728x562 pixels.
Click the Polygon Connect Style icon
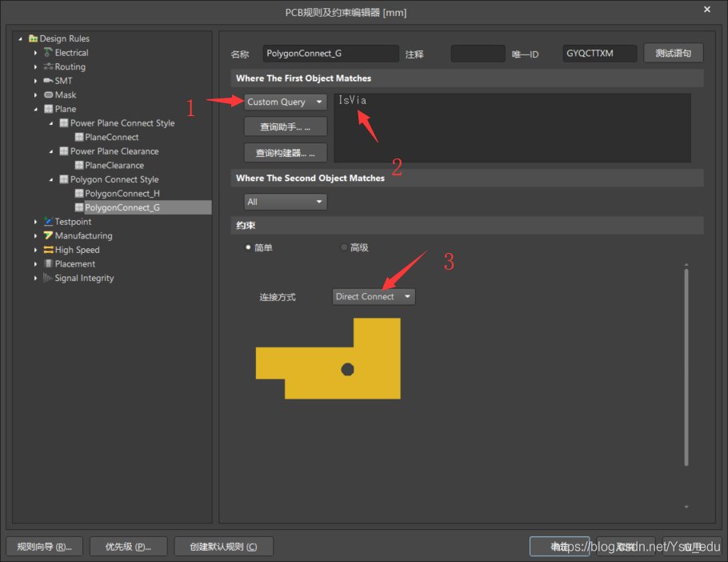64,179
